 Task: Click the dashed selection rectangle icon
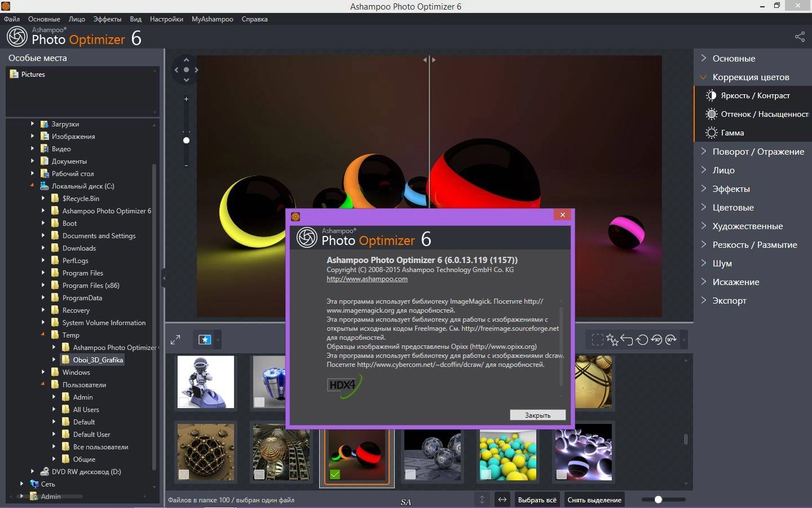pyautogui.click(x=597, y=340)
